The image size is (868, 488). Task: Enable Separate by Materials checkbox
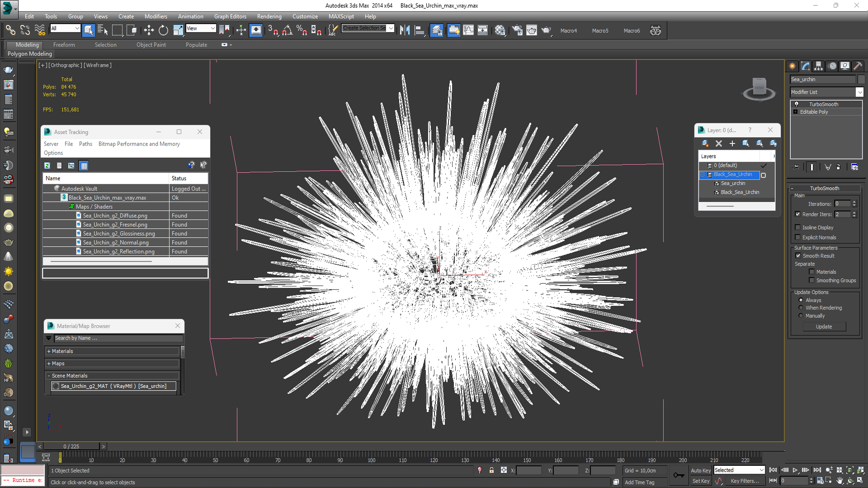[811, 272]
